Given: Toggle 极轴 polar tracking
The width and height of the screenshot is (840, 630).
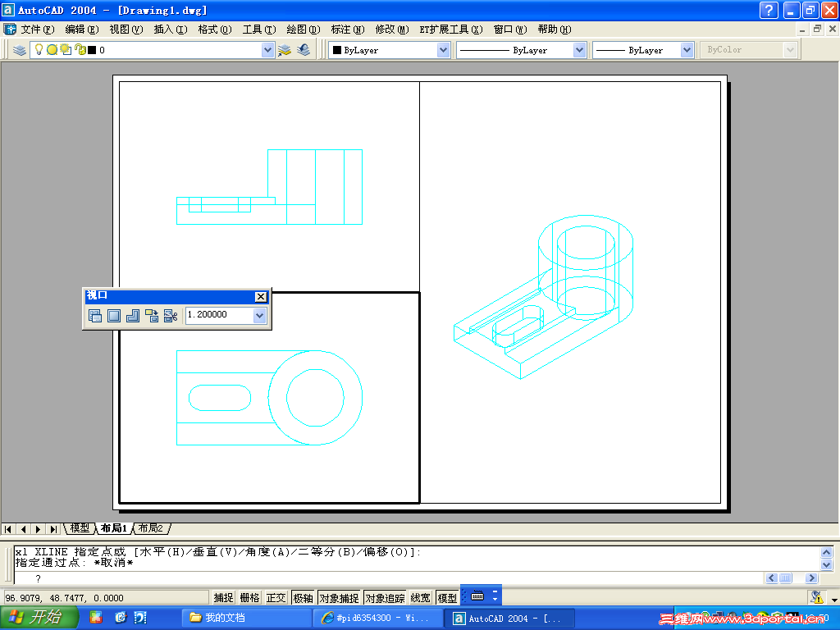Looking at the screenshot, I should (304, 598).
